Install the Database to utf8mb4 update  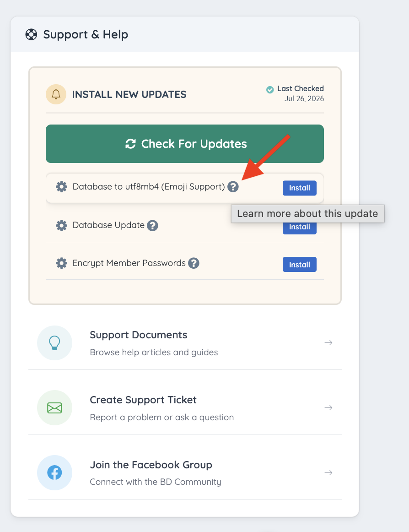point(300,188)
